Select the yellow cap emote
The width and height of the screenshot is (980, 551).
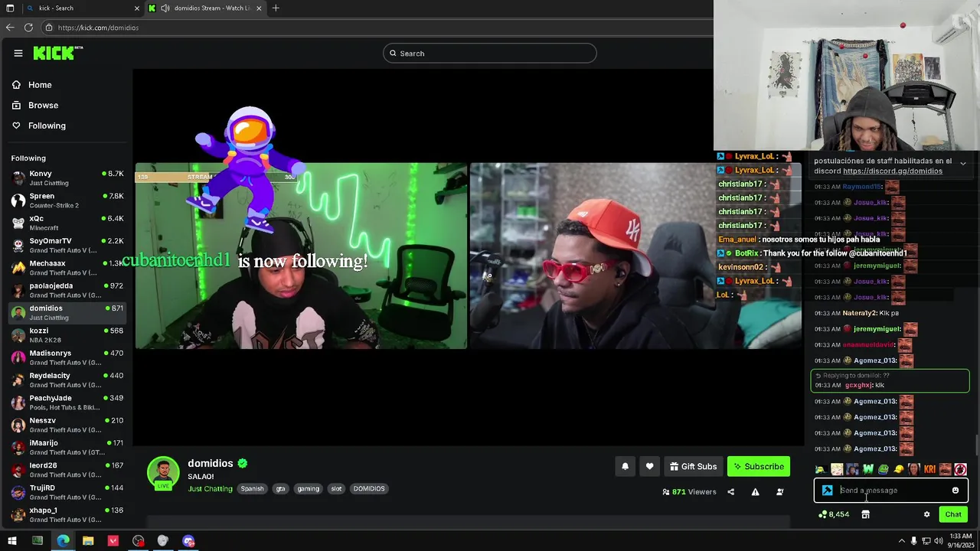pos(899,469)
